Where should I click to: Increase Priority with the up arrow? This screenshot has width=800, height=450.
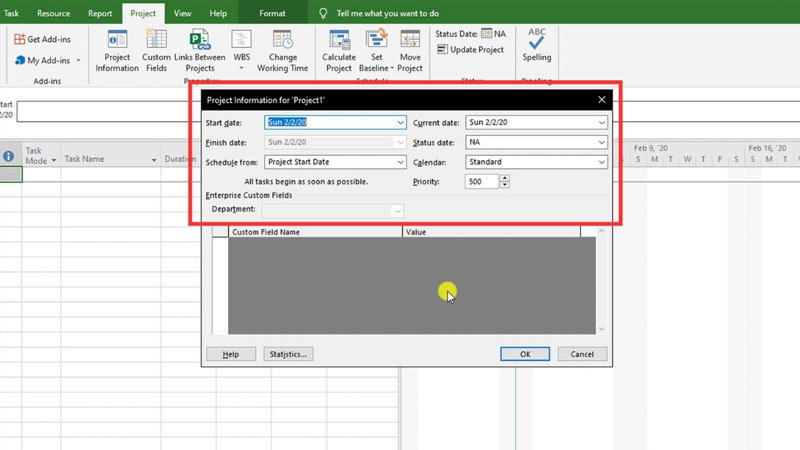pyautogui.click(x=505, y=178)
